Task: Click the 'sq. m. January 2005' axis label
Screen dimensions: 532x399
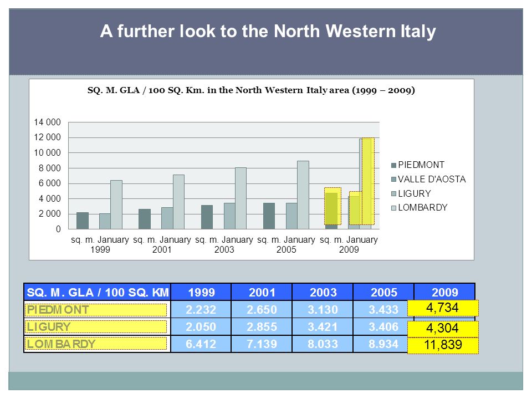Action: pos(286,244)
